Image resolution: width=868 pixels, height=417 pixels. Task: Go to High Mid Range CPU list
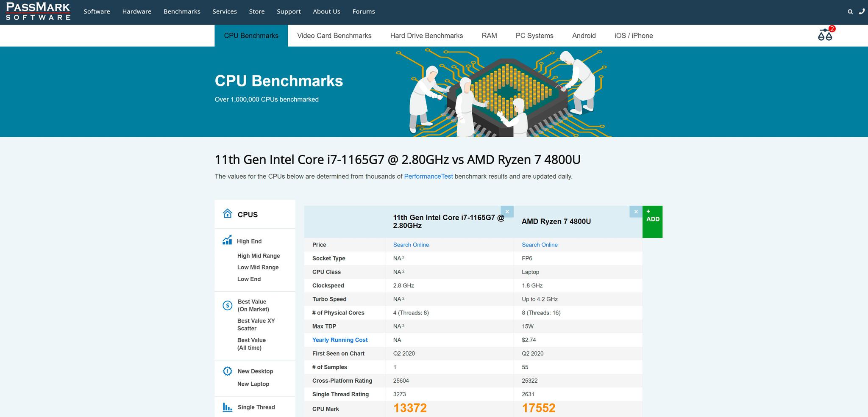(x=259, y=256)
